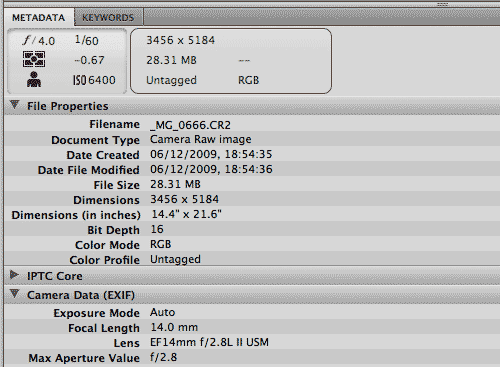
Task: Click the white balance person icon
Action: [34, 79]
